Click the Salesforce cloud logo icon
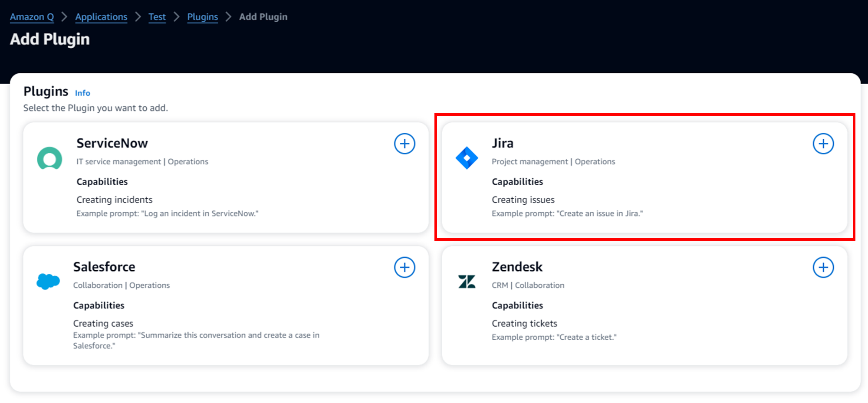 pos(48,282)
